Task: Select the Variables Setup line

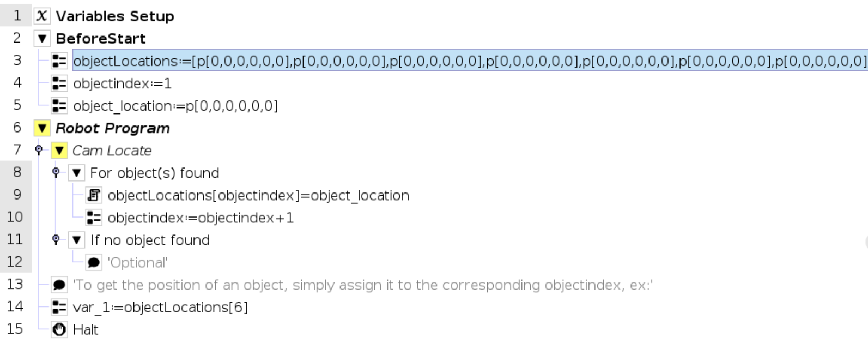Action: 114,16
